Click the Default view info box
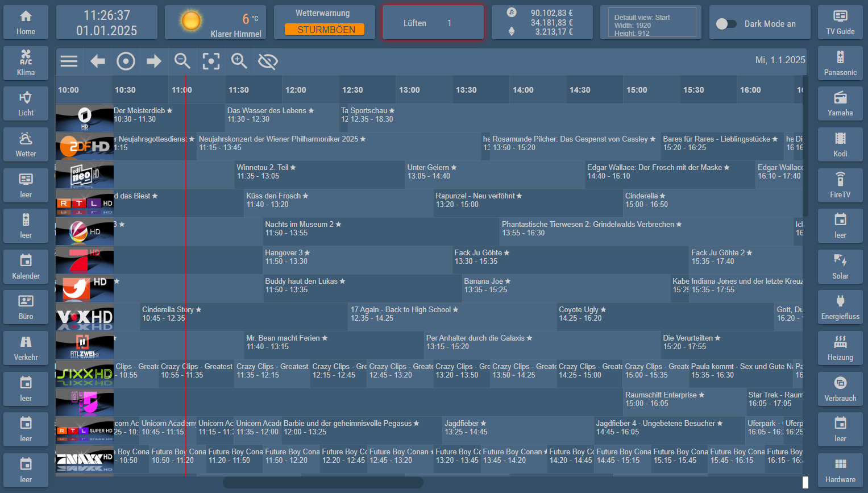This screenshot has width=868, height=493. coord(652,23)
